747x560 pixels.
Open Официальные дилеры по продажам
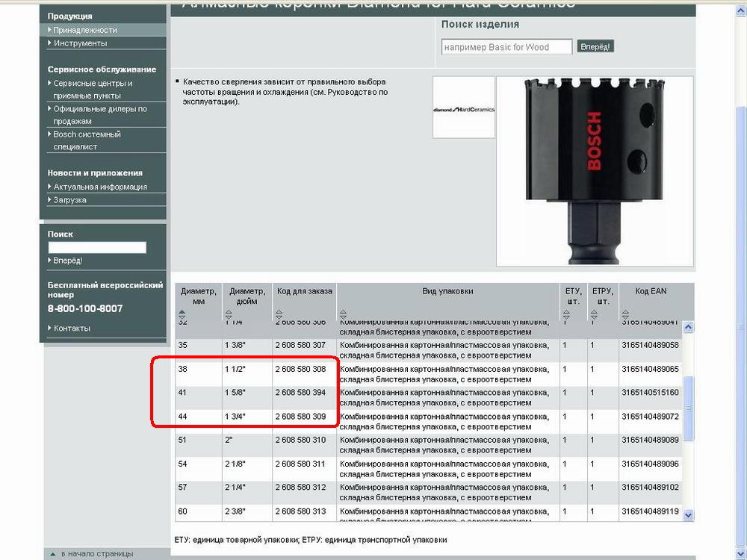100,115
